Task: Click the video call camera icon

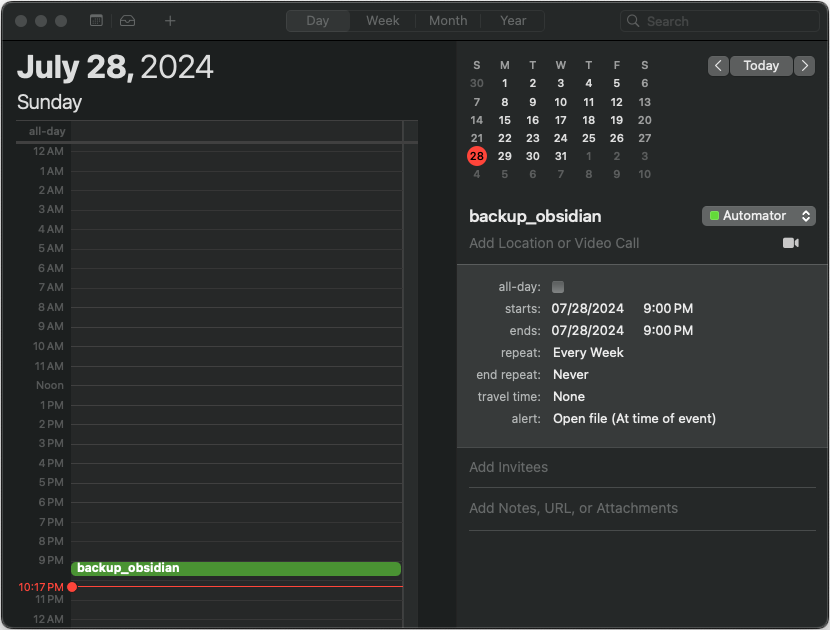Action: pyautogui.click(x=791, y=242)
